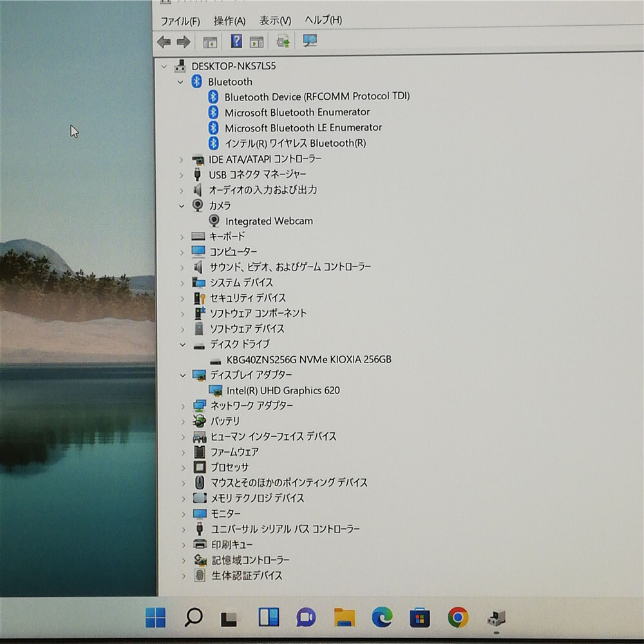Open Widgets from the taskbar
644x644 pixels.
pyautogui.click(x=269, y=618)
